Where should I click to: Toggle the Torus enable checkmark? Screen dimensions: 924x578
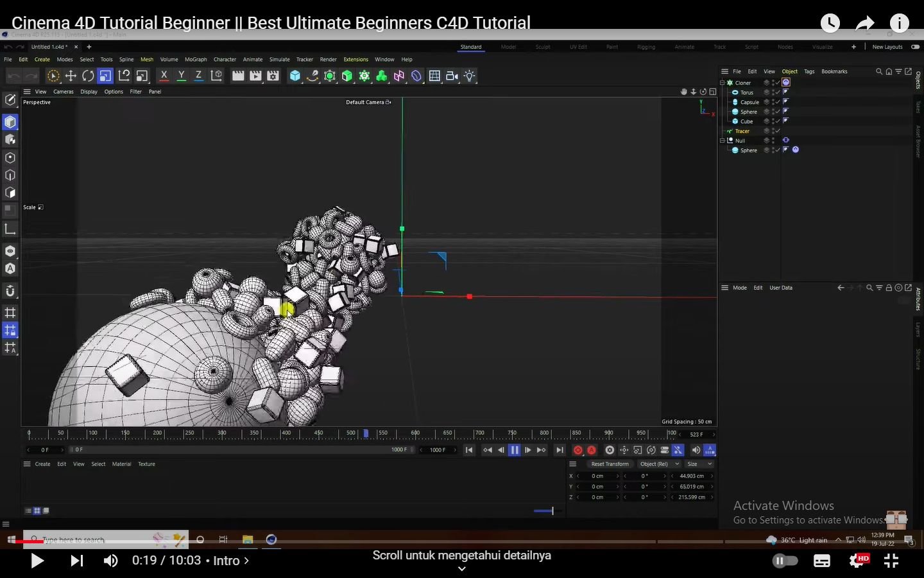click(777, 92)
